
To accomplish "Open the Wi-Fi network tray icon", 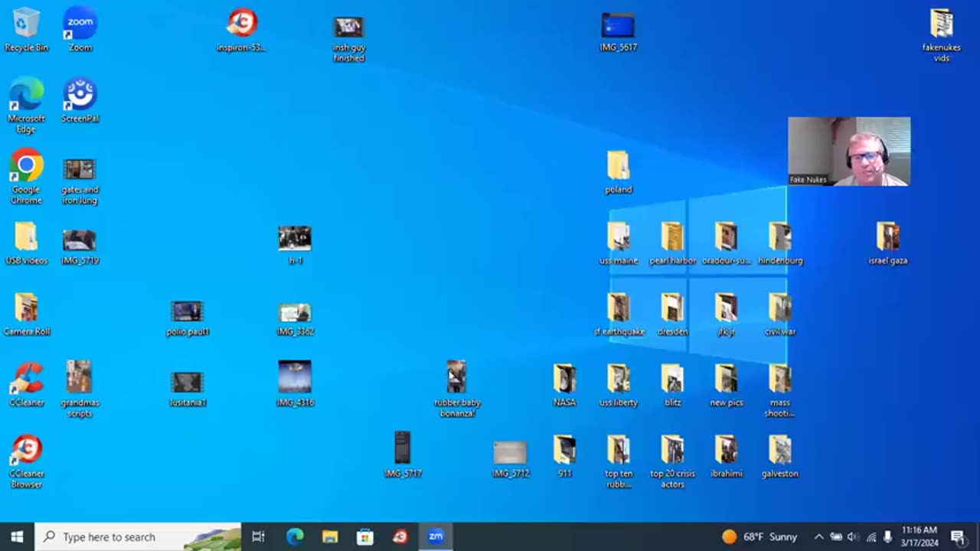I will tap(871, 536).
